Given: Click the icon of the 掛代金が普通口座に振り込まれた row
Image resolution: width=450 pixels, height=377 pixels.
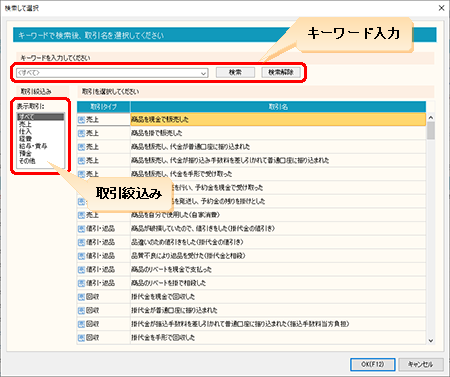Looking at the screenshot, I should click(x=81, y=311).
